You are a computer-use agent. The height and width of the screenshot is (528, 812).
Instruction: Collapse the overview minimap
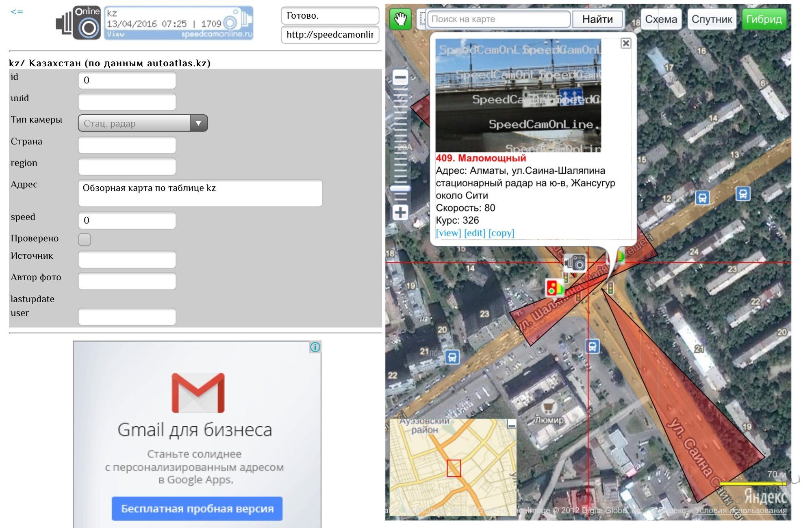pyautogui.click(x=512, y=424)
